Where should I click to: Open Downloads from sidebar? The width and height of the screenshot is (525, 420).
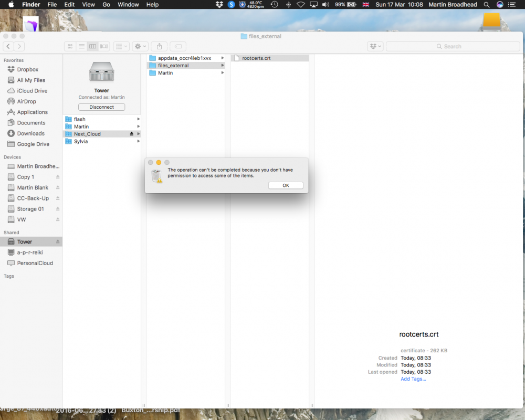pos(31,133)
